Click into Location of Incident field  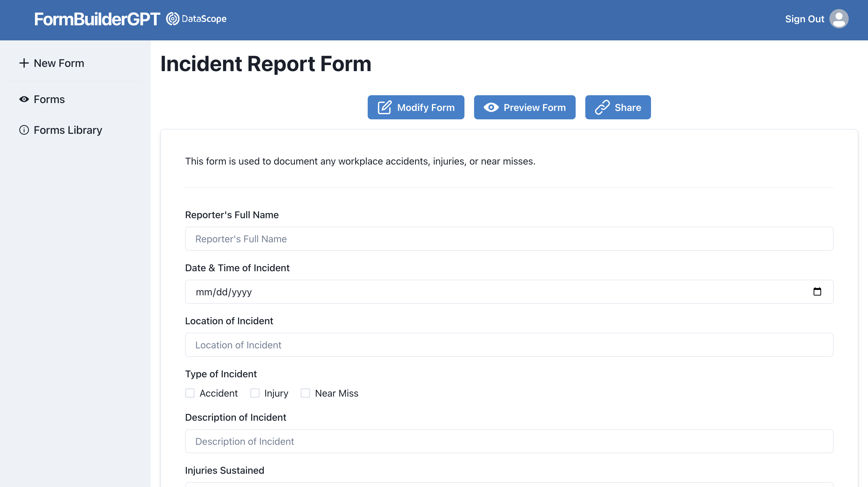[509, 345]
